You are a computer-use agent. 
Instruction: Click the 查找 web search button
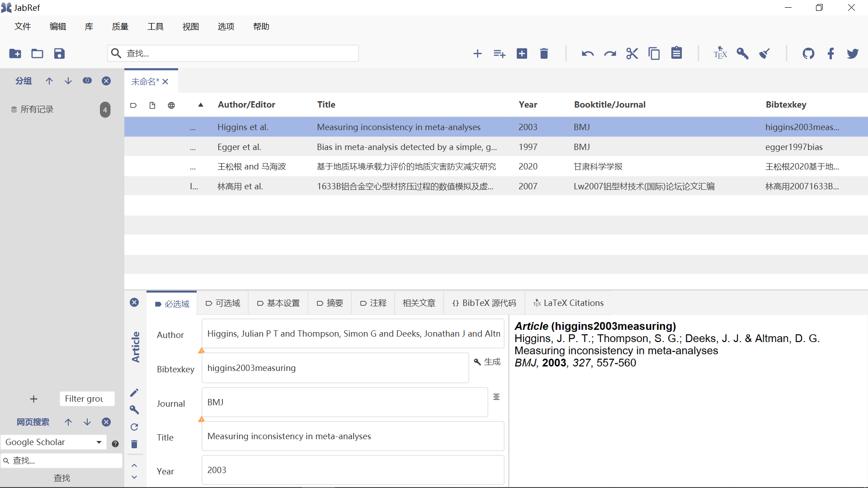(62, 478)
